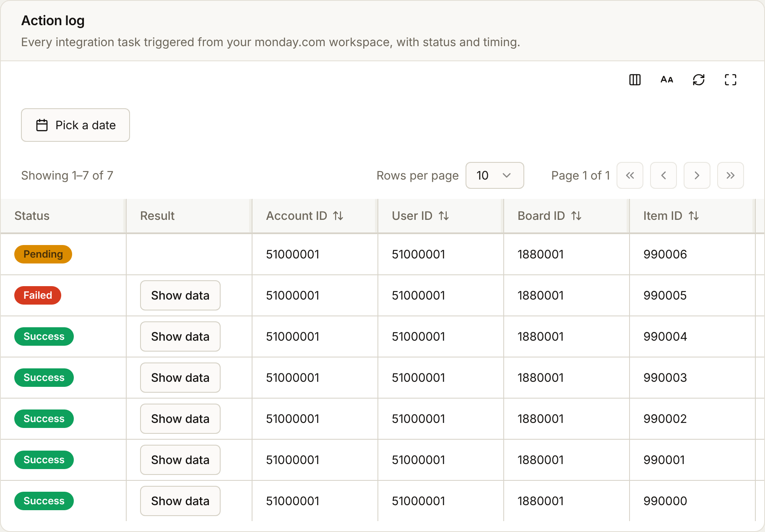The image size is (765, 532).
Task: Click the Pending status badge
Action: click(43, 254)
